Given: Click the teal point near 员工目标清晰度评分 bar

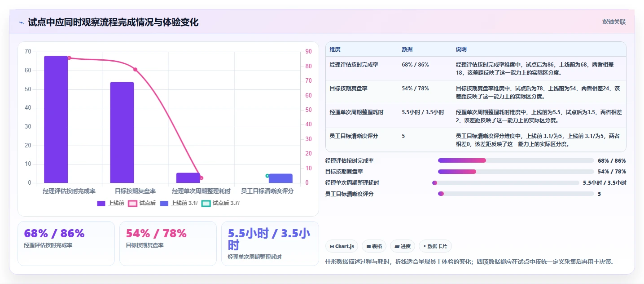Looking at the screenshot, I should (x=267, y=176).
